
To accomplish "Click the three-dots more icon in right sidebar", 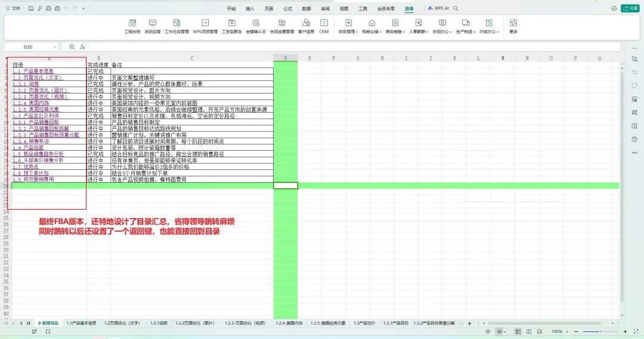I will 634,153.
